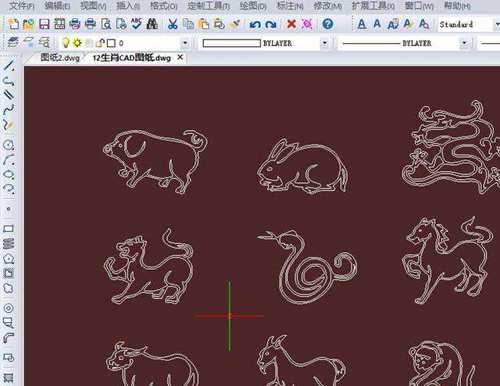Screen dimensions: 500x386
Task: Select the Rectangle tool in left toolbar
Action: tap(8, 228)
